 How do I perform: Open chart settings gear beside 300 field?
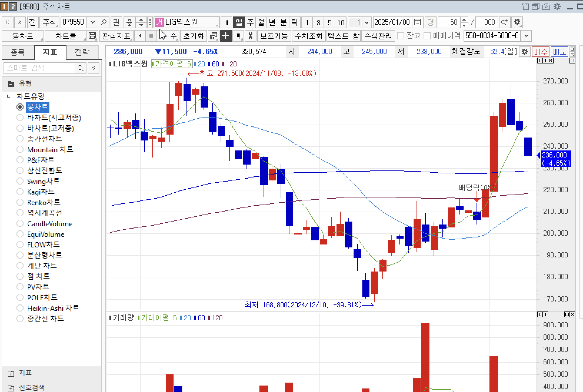pyautogui.click(x=517, y=22)
